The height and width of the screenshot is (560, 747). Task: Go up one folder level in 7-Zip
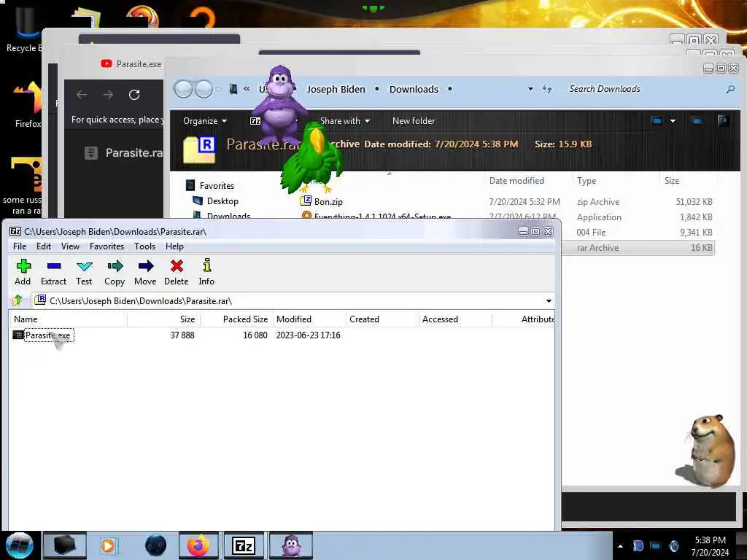[18, 300]
